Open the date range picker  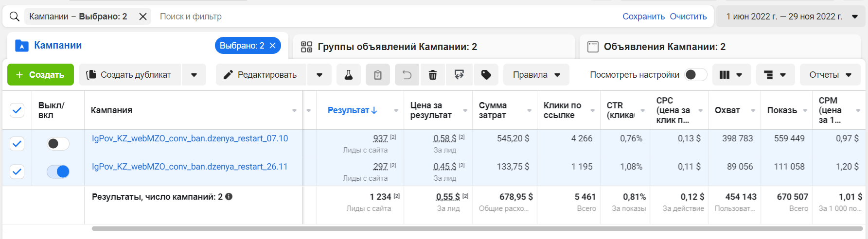[791, 17]
